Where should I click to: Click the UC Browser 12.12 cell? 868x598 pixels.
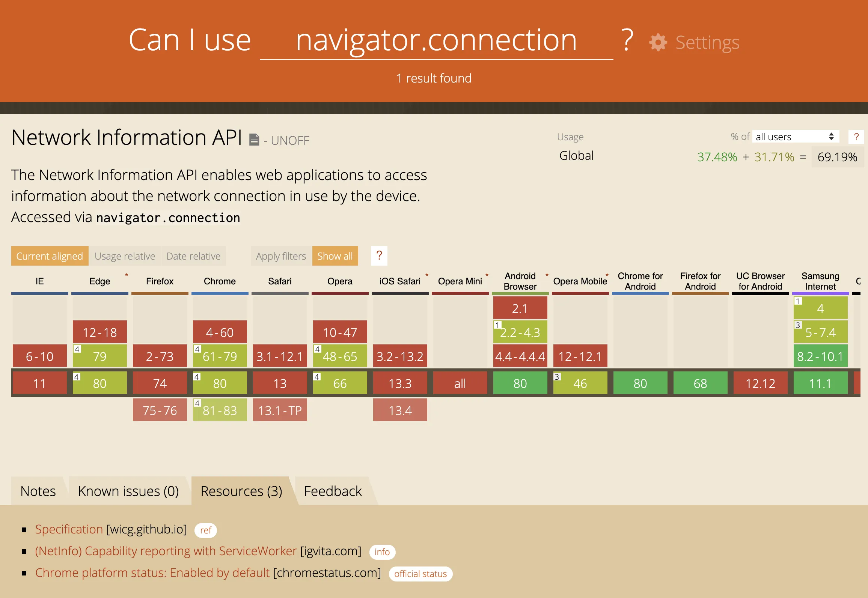pyautogui.click(x=761, y=383)
